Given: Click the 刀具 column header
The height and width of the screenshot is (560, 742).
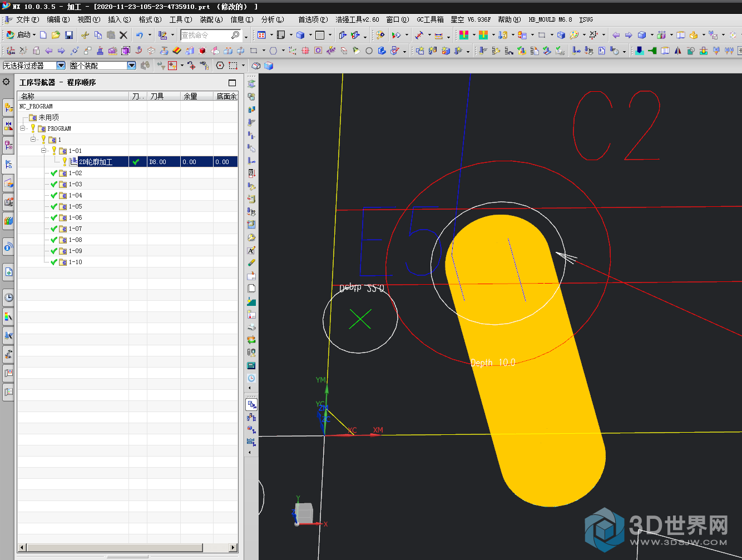Looking at the screenshot, I should 164,96.
